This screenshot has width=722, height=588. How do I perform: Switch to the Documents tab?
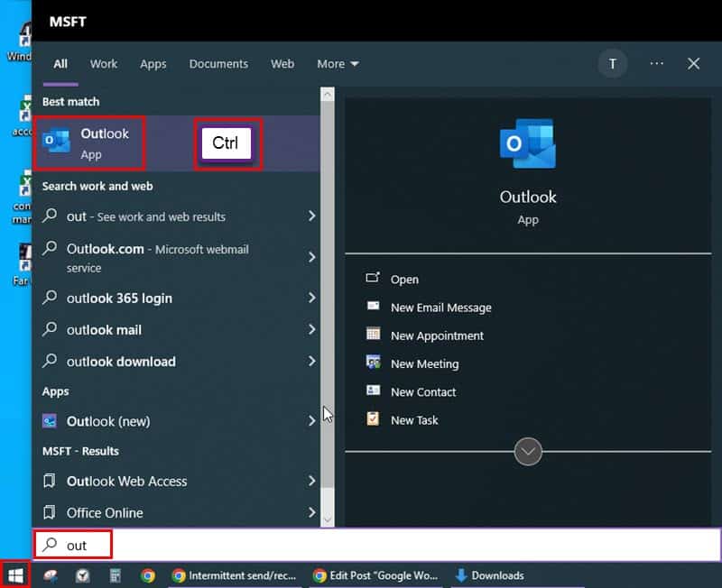[218, 64]
